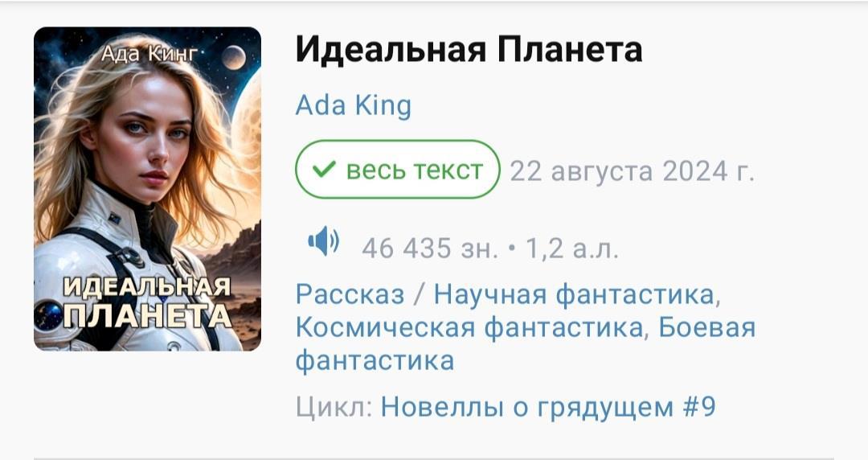Click the ИДЕАЛЬНАЯ ПЛАНЕТА lettering on cover
868x460 pixels.
pyautogui.click(x=147, y=302)
